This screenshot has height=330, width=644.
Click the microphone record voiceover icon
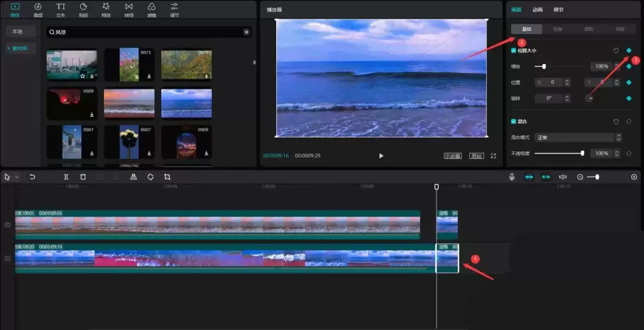pyautogui.click(x=512, y=177)
